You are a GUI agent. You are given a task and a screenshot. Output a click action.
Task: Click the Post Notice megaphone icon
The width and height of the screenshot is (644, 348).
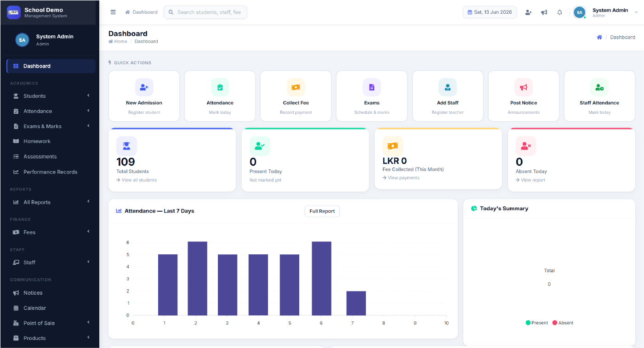[524, 87]
